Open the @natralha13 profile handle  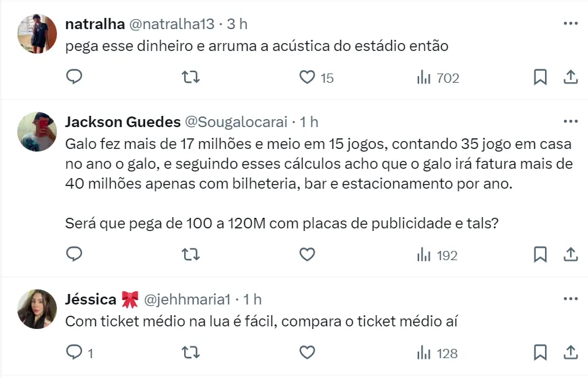171,24
